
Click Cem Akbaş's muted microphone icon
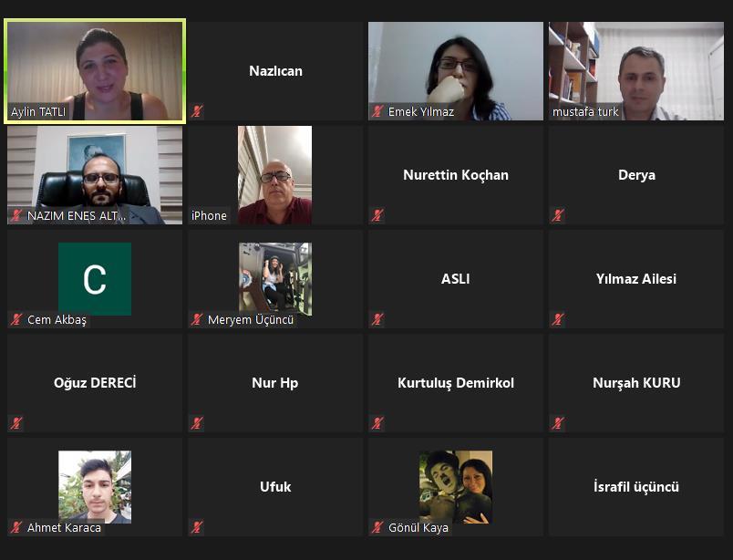[16, 319]
